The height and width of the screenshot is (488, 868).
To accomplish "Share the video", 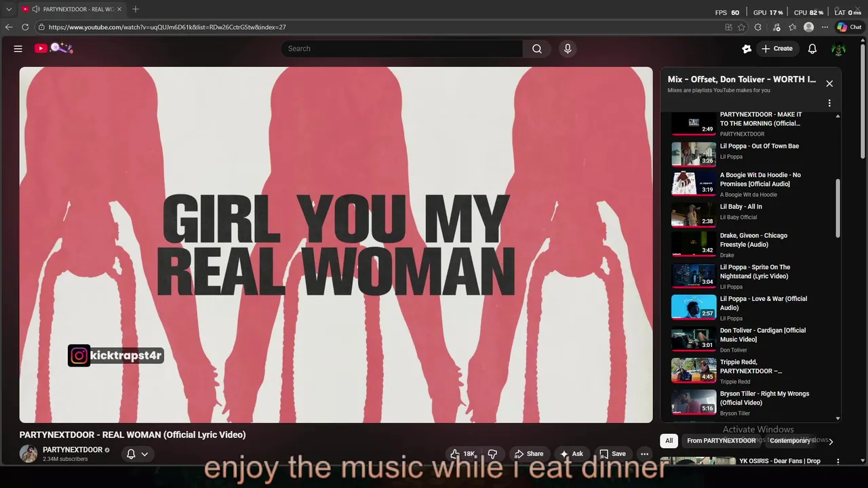I will [x=529, y=454].
